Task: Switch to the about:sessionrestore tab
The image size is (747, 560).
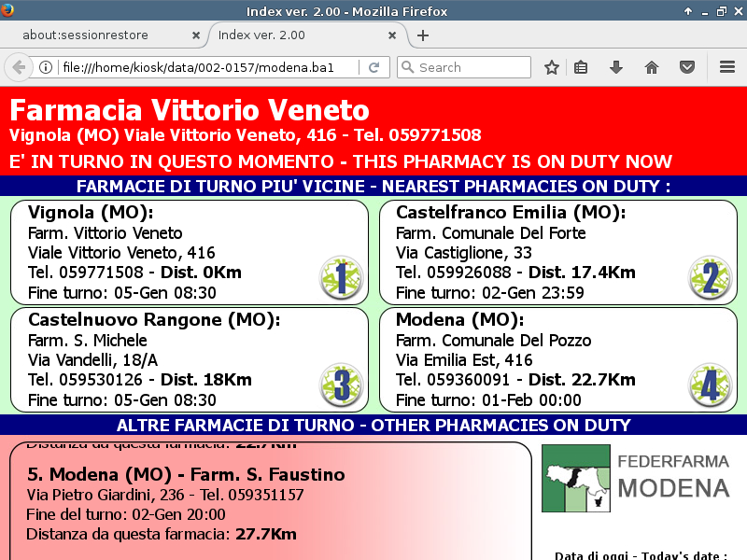Action: (98, 35)
